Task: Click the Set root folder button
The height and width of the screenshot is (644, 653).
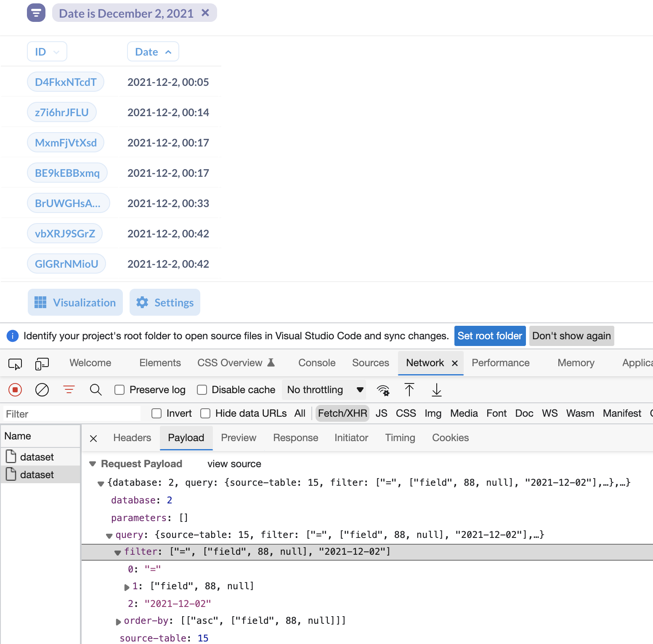Action: coord(489,336)
